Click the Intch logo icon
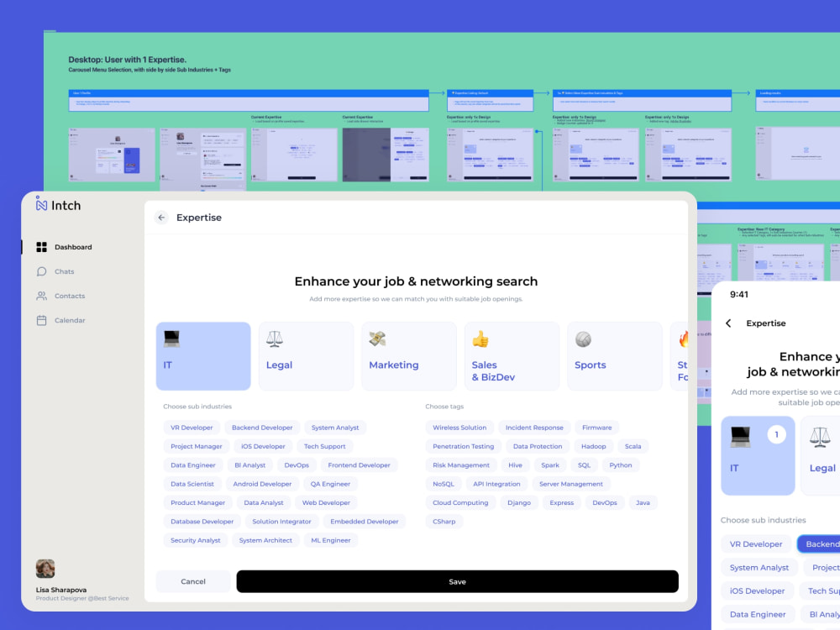840x630 pixels. pyautogui.click(x=41, y=203)
